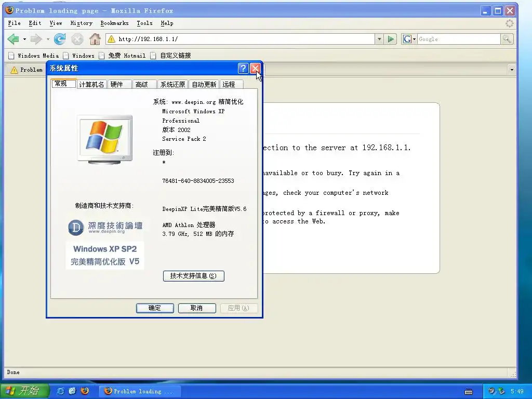The image size is (532, 399).
Task: Open the Help menu
Action: [x=167, y=23]
